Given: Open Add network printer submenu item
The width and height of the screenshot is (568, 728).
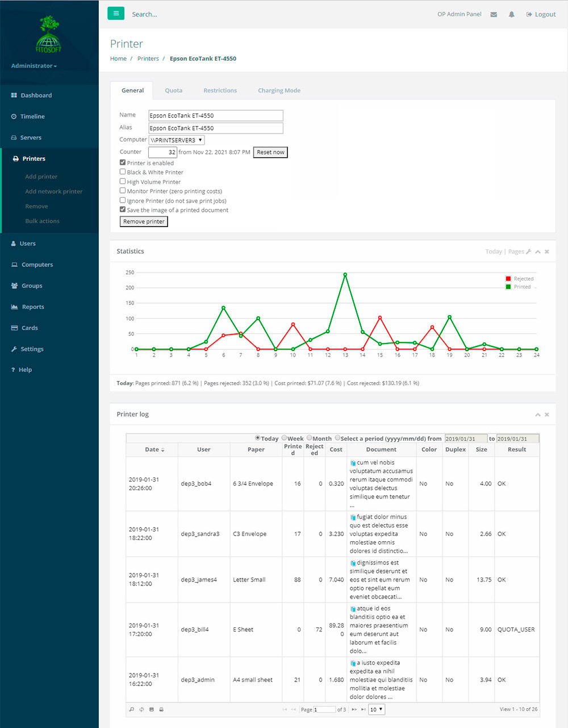Looking at the screenshot, I should [54, 191].
